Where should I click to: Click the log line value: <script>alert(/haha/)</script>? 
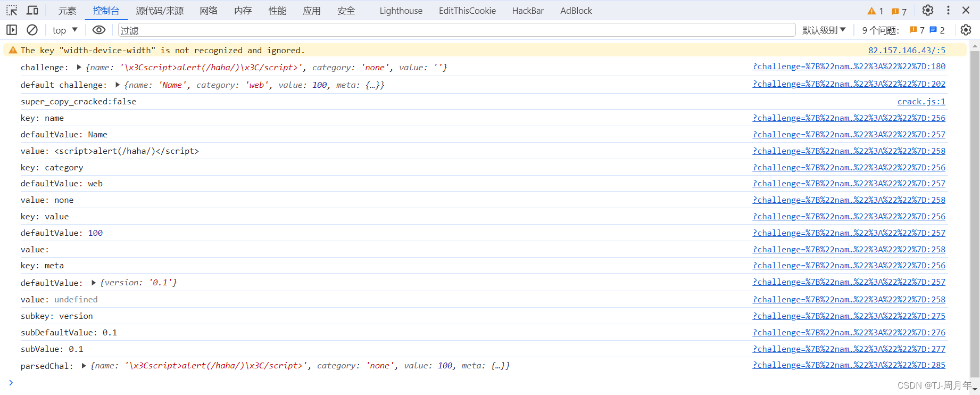[x=110, y=151]
